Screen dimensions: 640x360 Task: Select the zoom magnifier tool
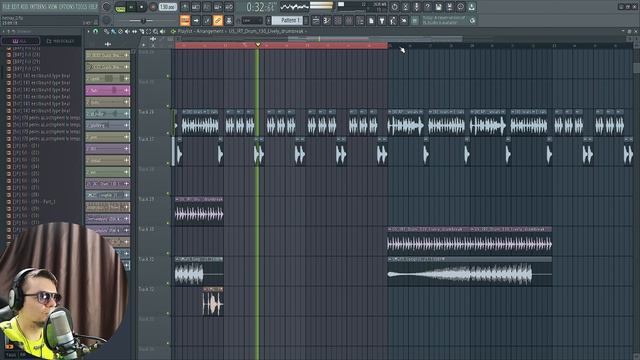click(156, 31)
